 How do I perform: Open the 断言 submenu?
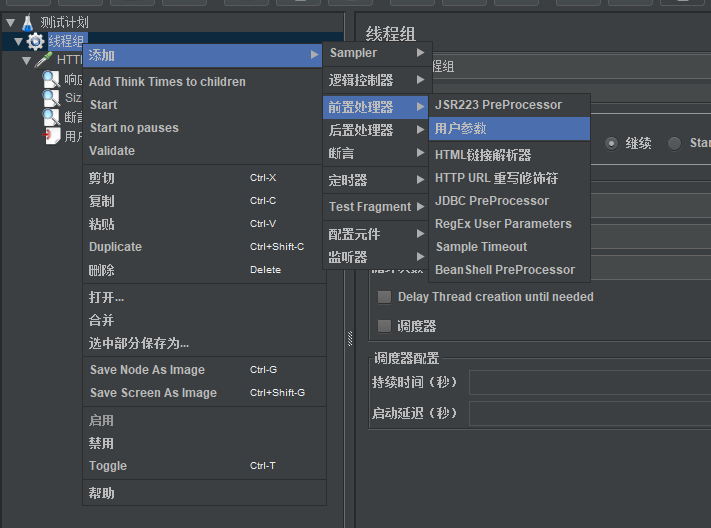click(x=375, y=153)
